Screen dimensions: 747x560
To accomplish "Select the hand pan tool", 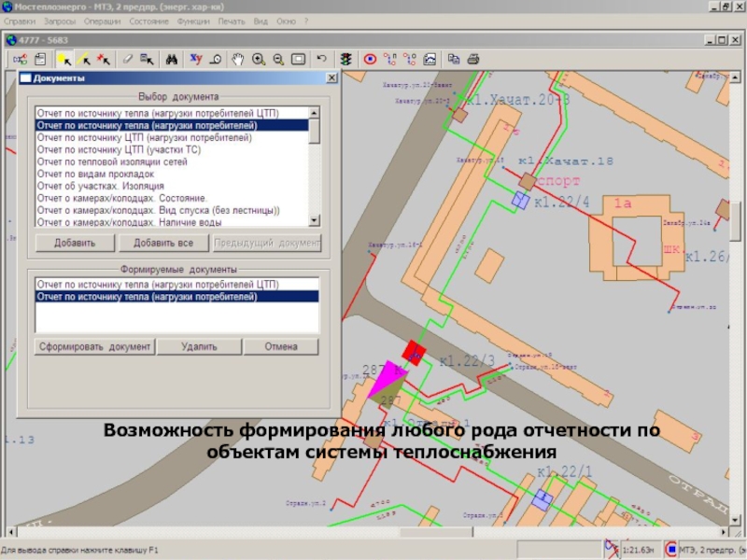I will pos(238,59).
